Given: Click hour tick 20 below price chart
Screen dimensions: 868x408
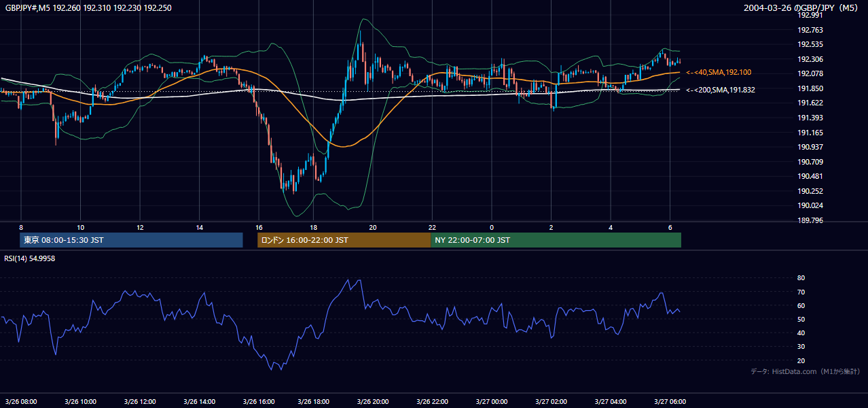Looking at the screenshot, I should pyautogui.click(x=372, y=227).
